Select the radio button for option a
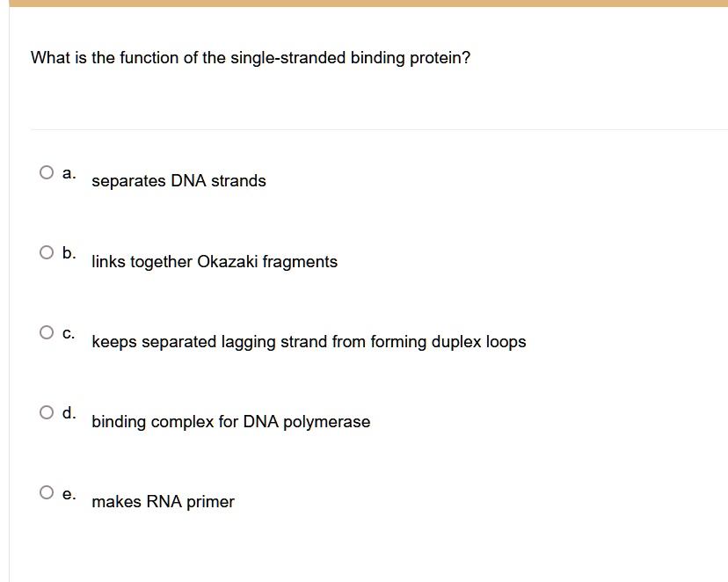The width and height of the screenshot is (728, 582). (46, 173)
